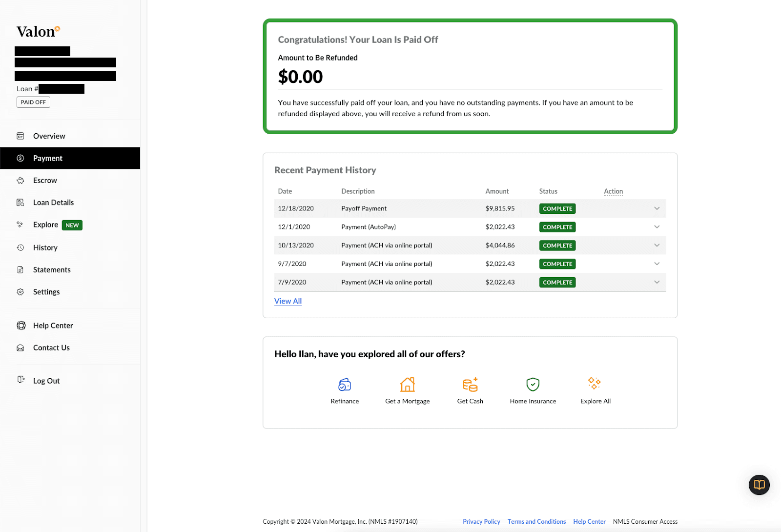This screenshot has width=781, height=532.
Task: Click the Home Insurance shield icon
Action: [533, 385]
